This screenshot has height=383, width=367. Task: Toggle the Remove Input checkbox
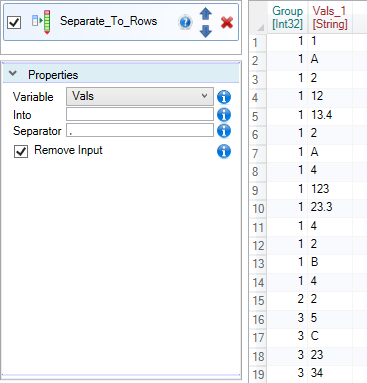click(x=21, y=151)
